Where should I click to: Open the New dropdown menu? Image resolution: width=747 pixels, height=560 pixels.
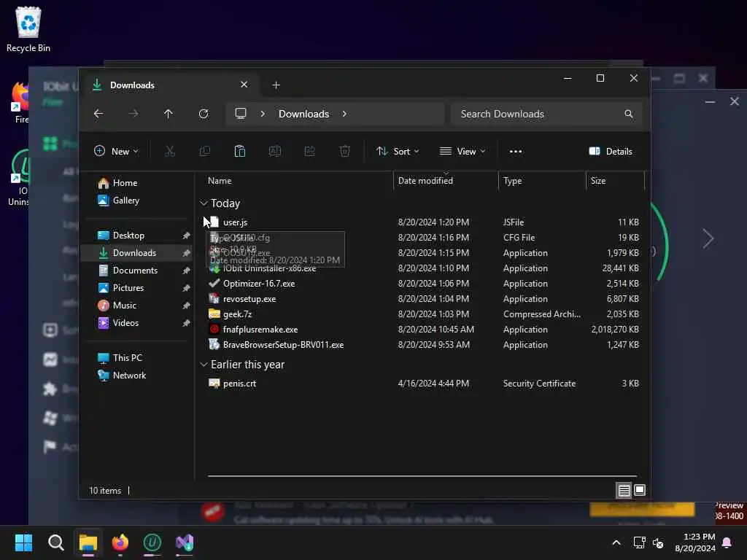[116, 152]
